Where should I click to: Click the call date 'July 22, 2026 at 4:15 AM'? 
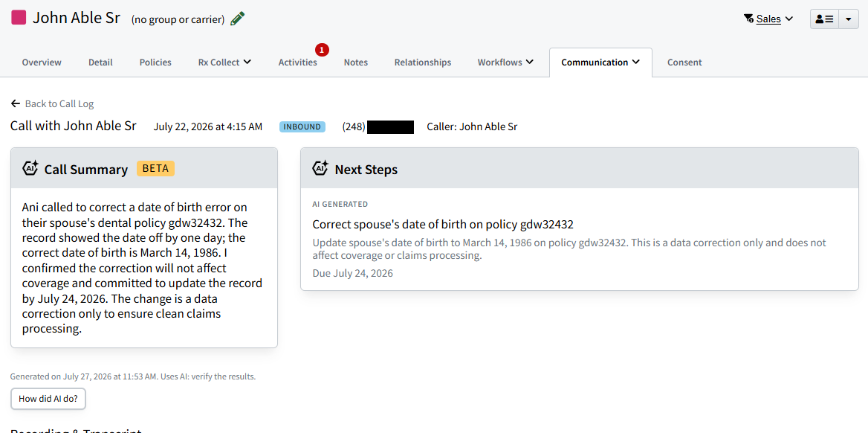click(x=208, y=126)
